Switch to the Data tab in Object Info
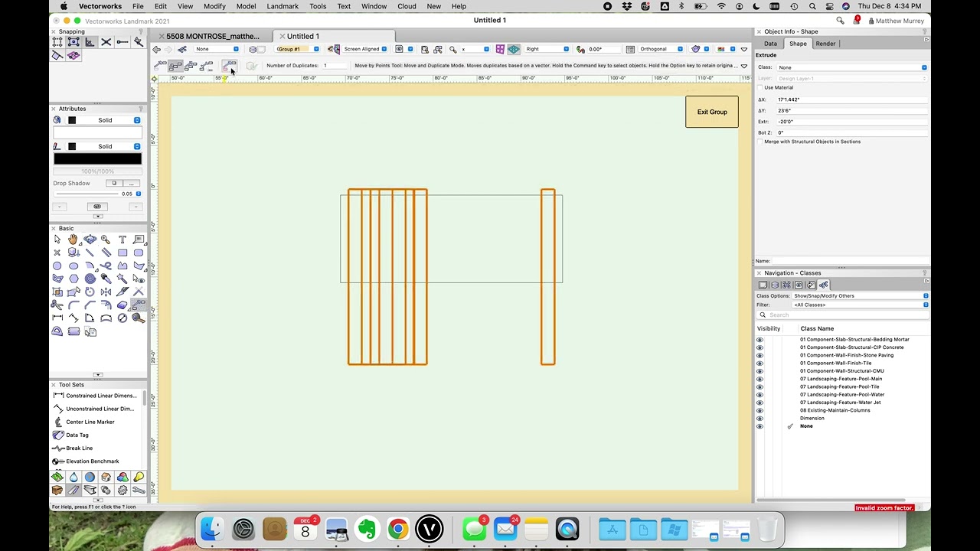980x551 pixels. (x=770, y=44)
